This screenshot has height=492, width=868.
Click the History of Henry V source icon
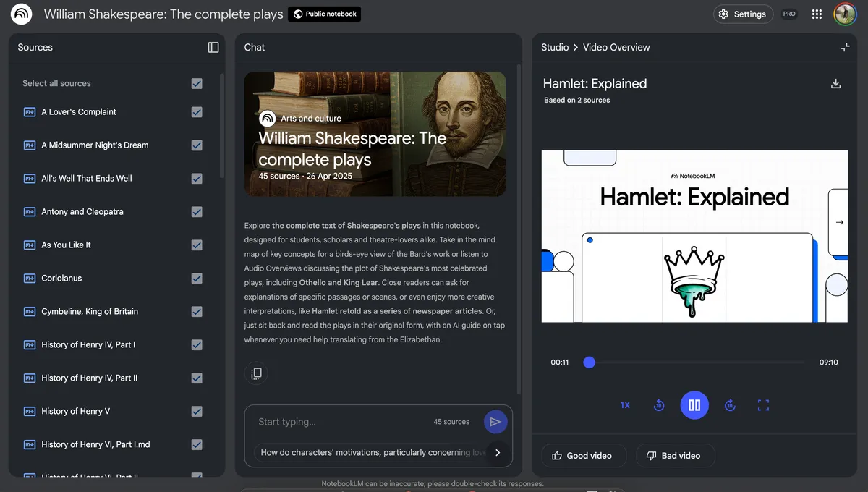[x=30, y=412]
